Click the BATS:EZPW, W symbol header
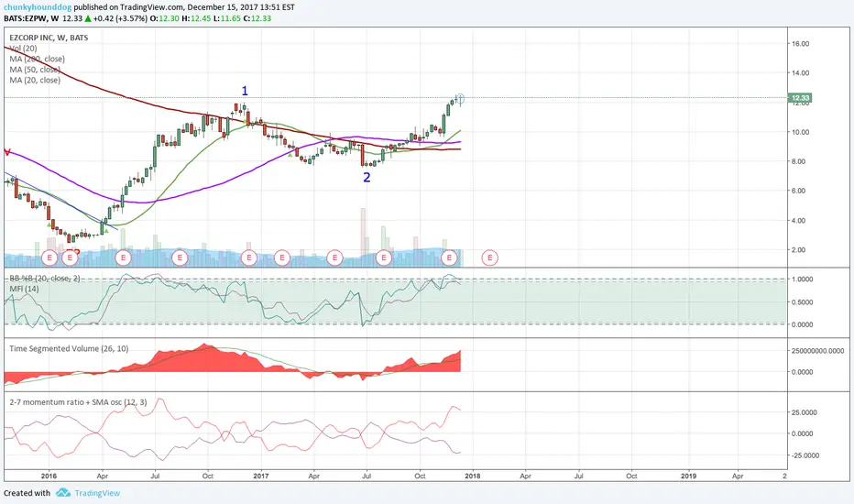This screenshot has height=504, width=854. click(31, 18)
